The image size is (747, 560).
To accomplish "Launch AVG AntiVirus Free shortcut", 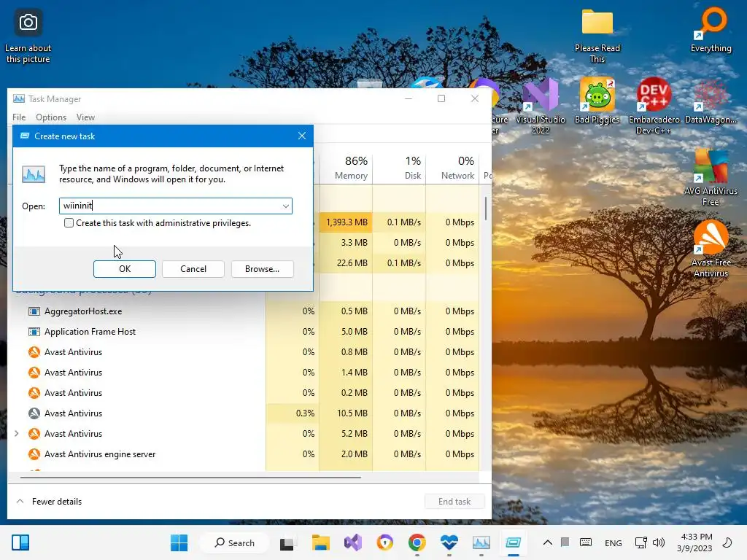I will tap(711, 178).
